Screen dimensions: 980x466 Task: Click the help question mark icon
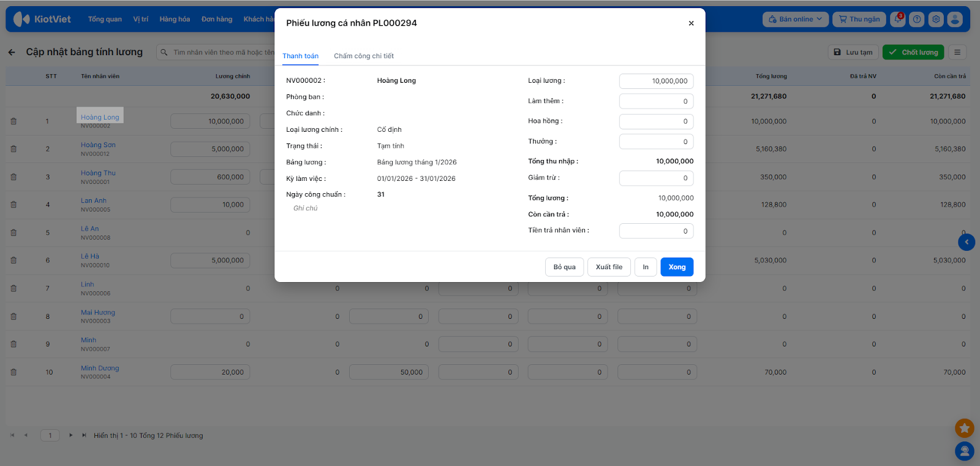917,19
